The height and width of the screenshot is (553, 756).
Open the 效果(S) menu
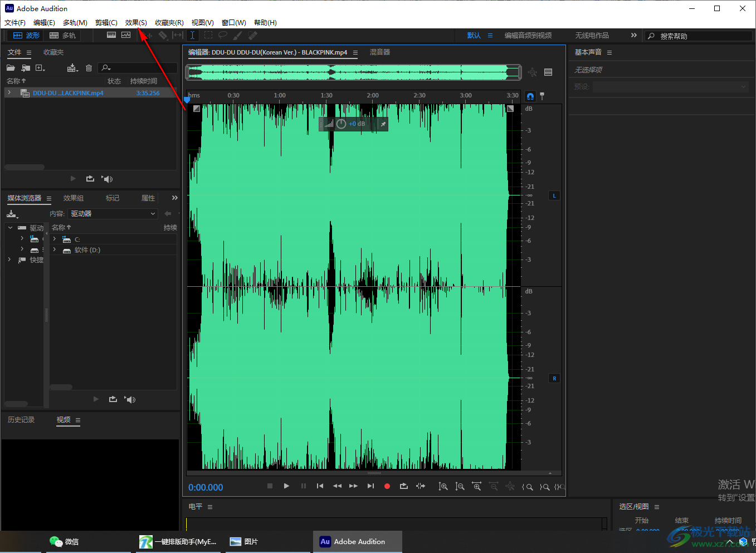pos(136,23)
